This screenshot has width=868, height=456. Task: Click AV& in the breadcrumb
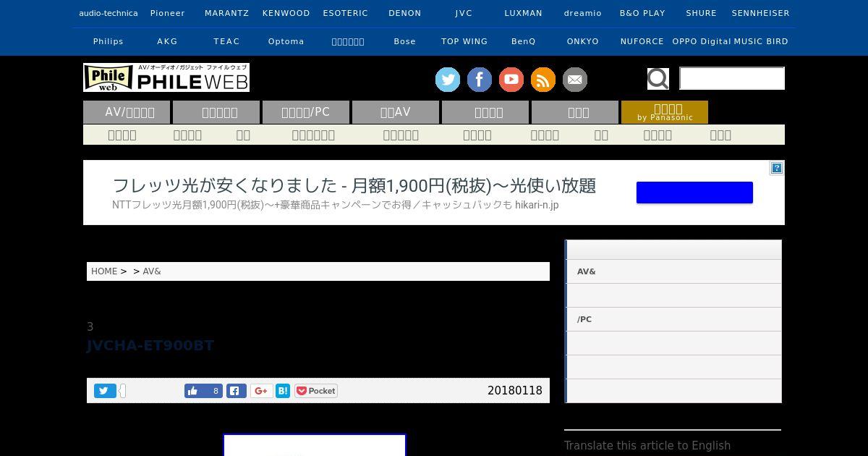152,271
